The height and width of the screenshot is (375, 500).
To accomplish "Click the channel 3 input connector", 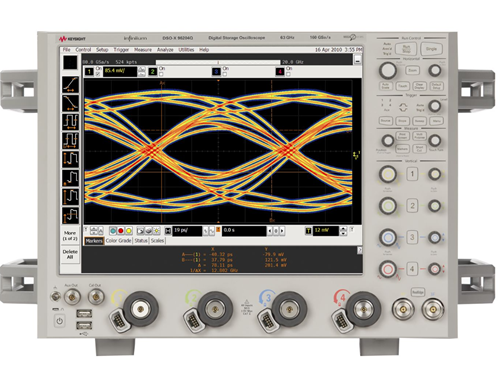I will [x=289, y=309].
